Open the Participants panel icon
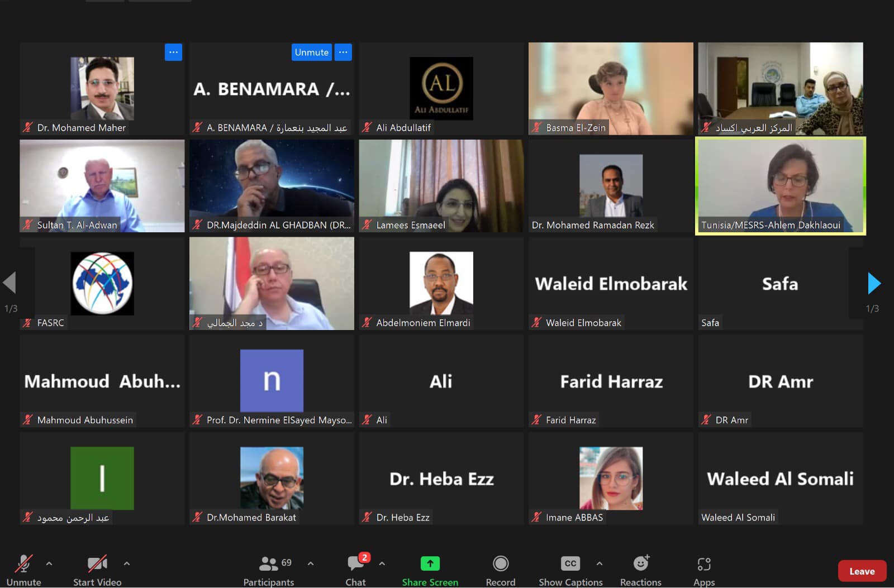 269,563
